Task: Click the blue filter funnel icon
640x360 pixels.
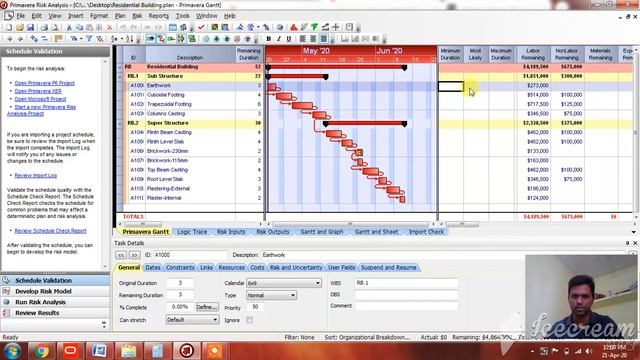Action: [89, 39]
